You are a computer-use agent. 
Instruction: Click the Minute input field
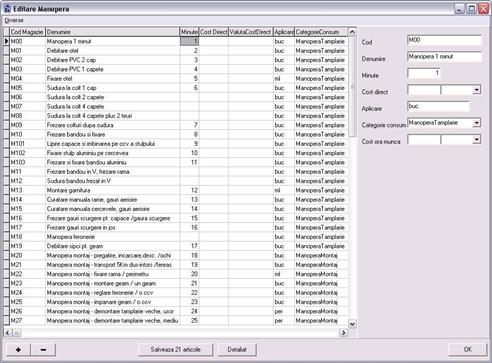pos(424,73)
